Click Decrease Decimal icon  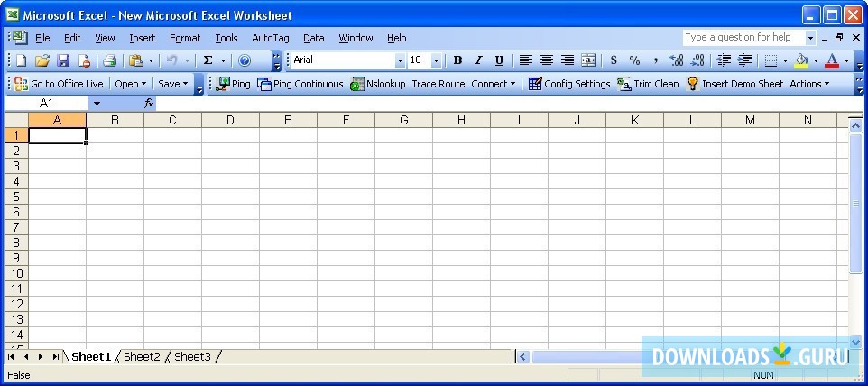pos(697,60)
